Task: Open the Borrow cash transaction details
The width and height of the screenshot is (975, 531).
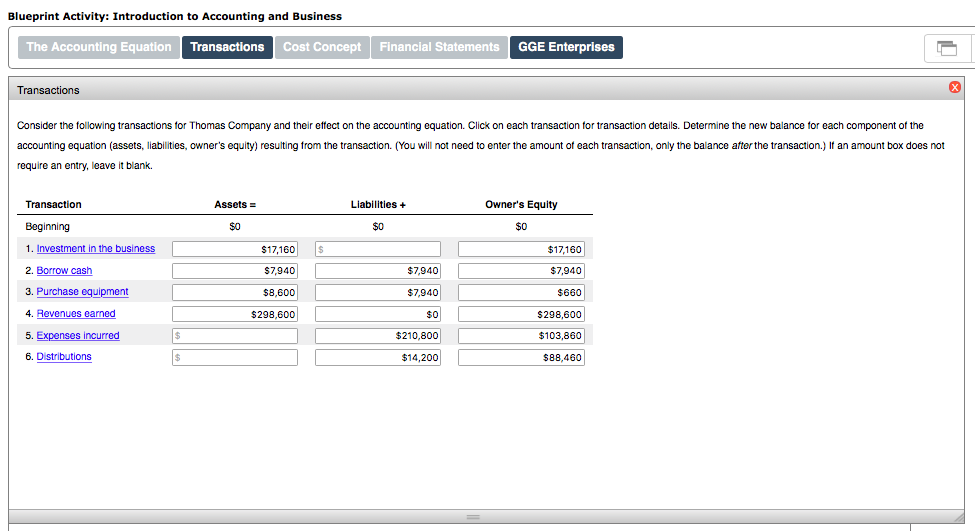Action: pos(64,270)
